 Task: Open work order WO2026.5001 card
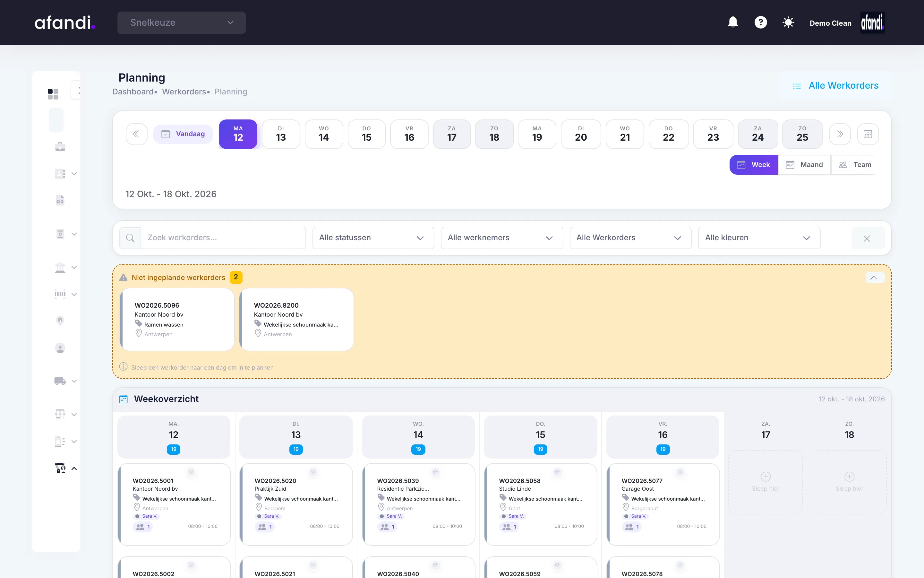point(174,504)
